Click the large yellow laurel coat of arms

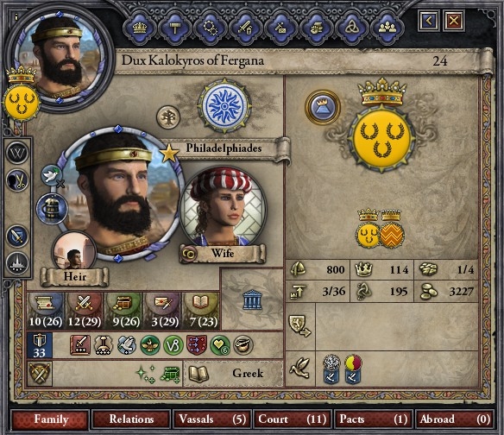click(x=381, y=138)
